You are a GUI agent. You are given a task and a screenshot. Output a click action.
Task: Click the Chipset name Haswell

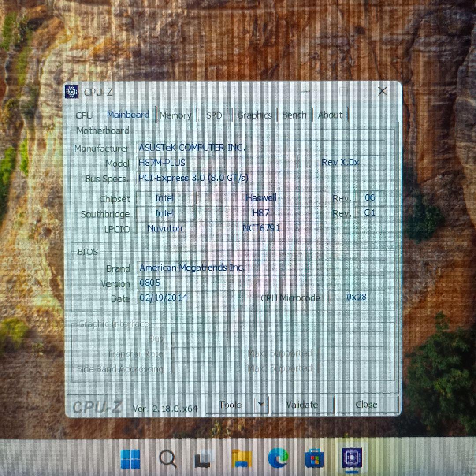261,198
